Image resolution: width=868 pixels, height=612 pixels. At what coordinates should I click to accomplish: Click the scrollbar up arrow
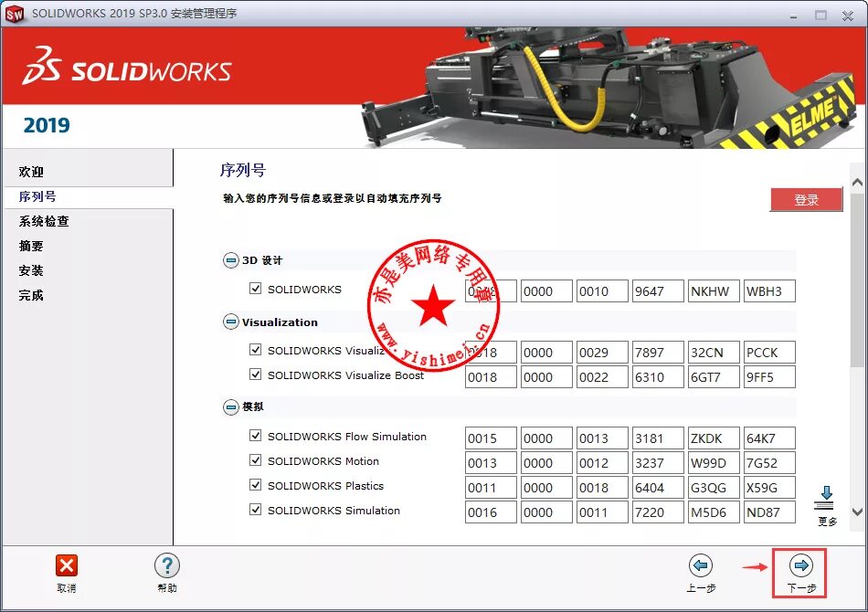pyautogui.click(x=857, y=182)
